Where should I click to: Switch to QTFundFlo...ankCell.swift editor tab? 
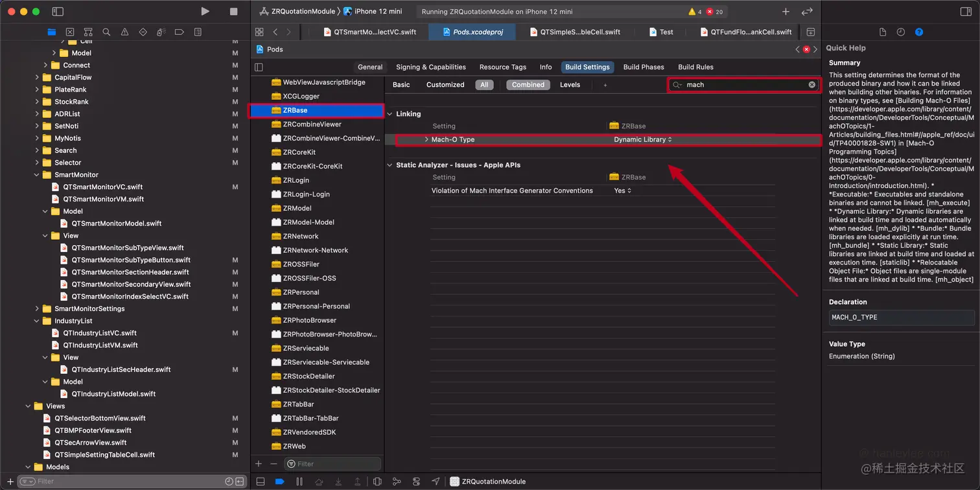(x=745, y=32)
